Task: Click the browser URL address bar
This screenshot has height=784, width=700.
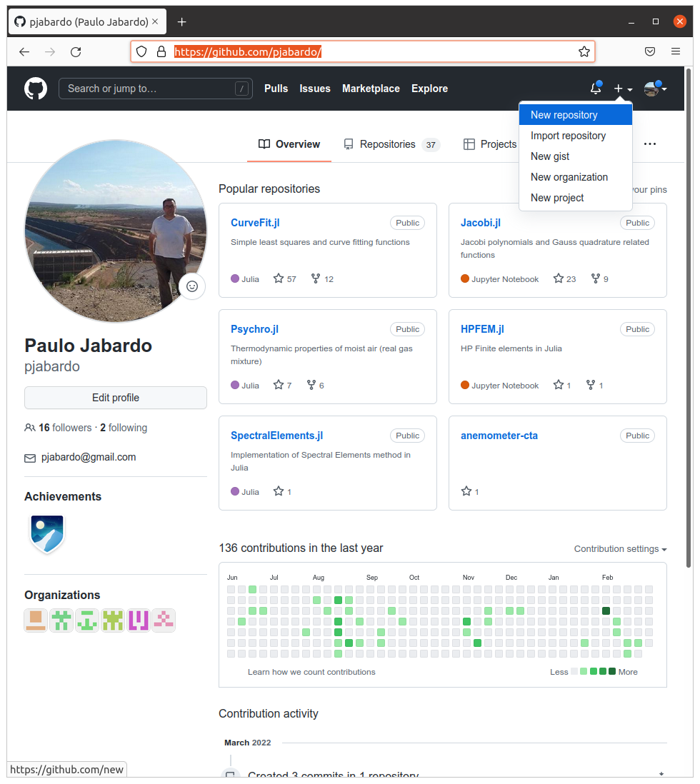Action: coord(363,51)
